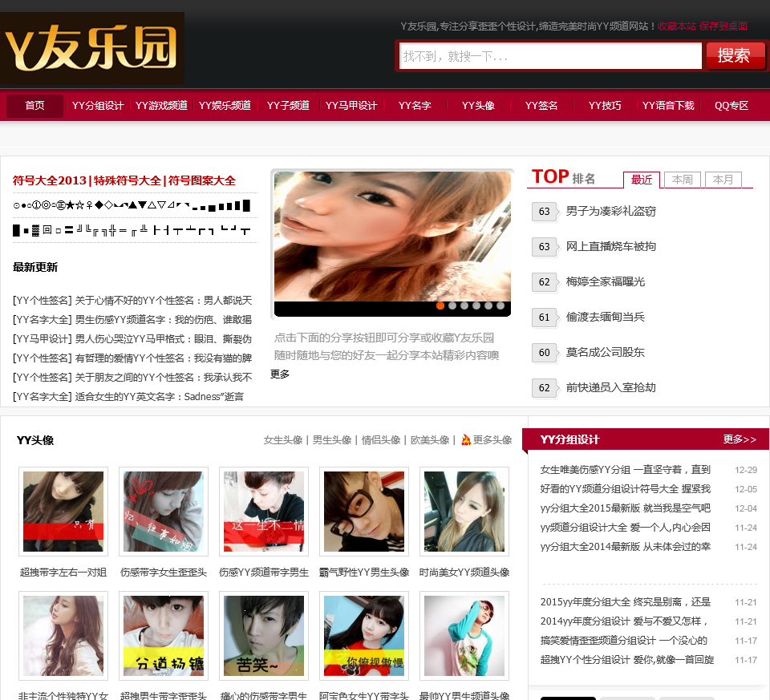770x700 pixels.
Task: Open avatar thumbnail 伤感YY频道带字男生
Action: coord(264,512)
